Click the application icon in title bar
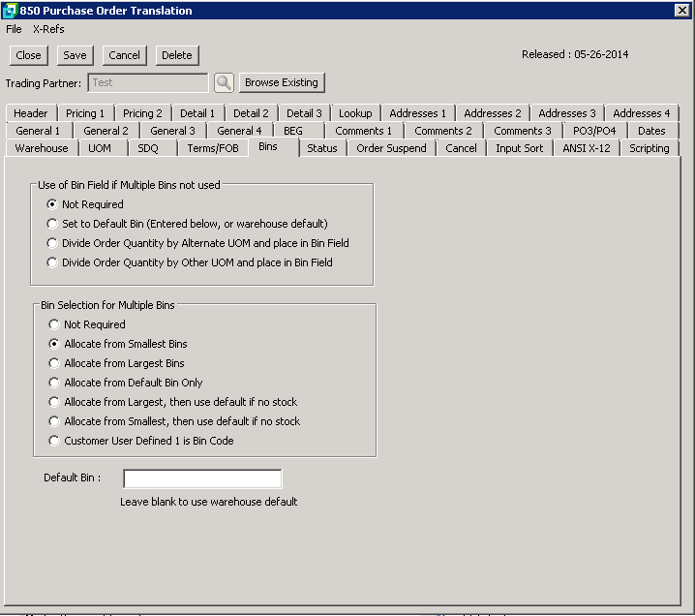 click(x=10, y=10)
